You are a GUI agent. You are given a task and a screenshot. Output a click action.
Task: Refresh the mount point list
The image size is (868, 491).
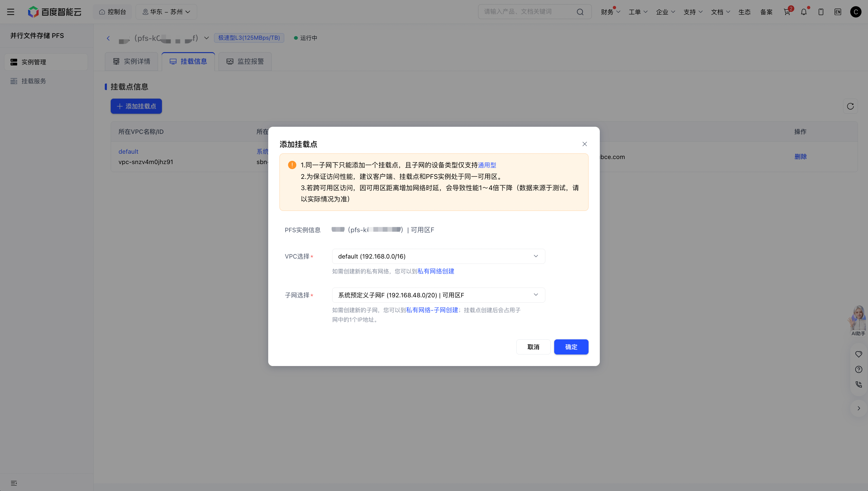[x=850, y=106]
